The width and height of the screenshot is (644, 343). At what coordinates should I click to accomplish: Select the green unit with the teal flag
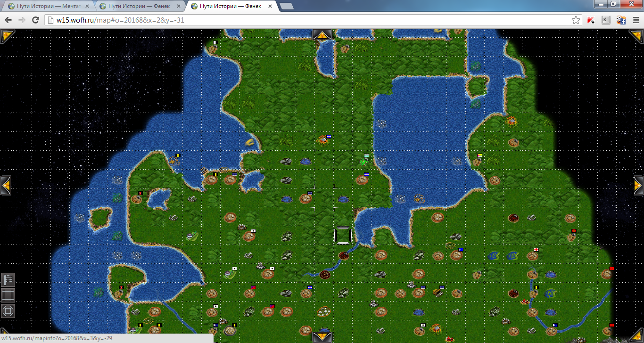click(363, 161)
